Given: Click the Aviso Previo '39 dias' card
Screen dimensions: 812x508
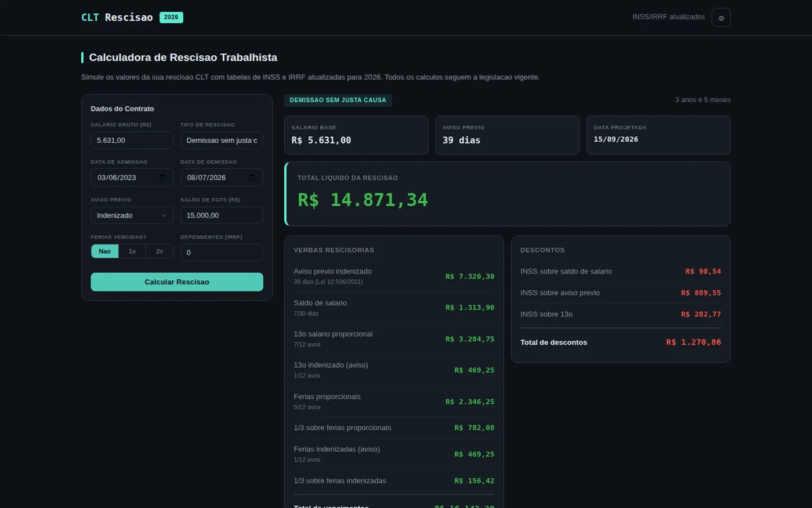Looking at the screenshot, I should point(507,135).
